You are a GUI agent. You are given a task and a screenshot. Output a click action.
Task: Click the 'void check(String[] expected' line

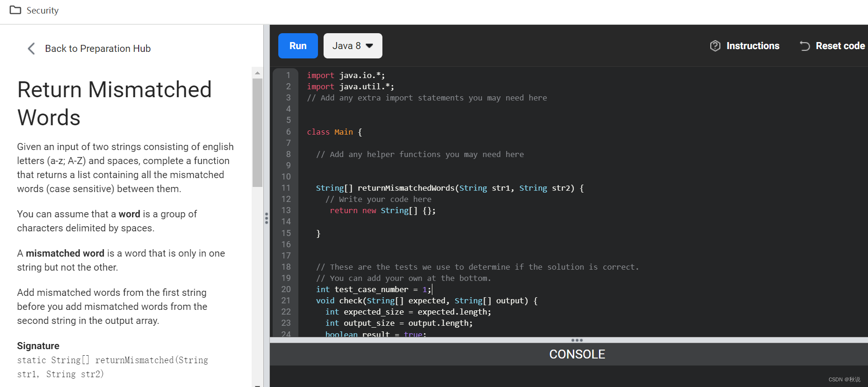(x=427, y=301)
